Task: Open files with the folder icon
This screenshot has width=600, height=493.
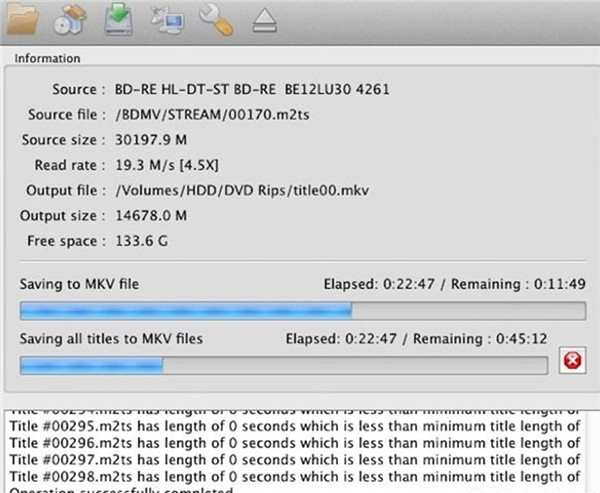Action: (23, 19)
